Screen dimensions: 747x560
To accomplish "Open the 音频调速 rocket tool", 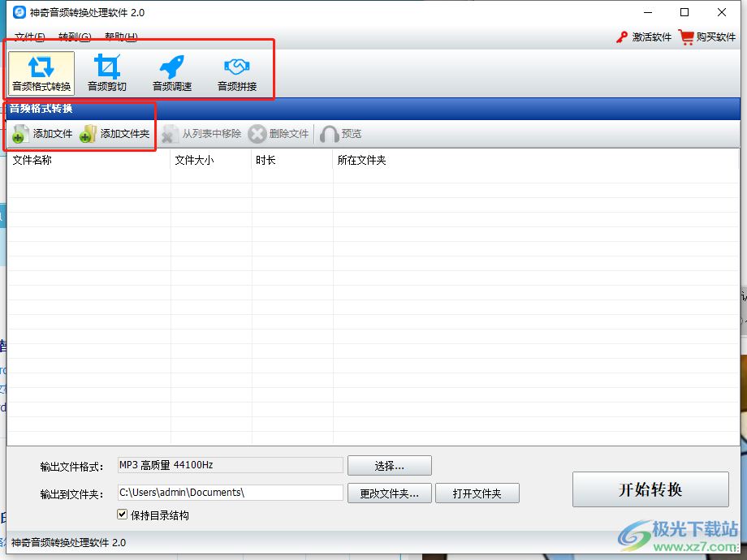I will pos(172,73).
